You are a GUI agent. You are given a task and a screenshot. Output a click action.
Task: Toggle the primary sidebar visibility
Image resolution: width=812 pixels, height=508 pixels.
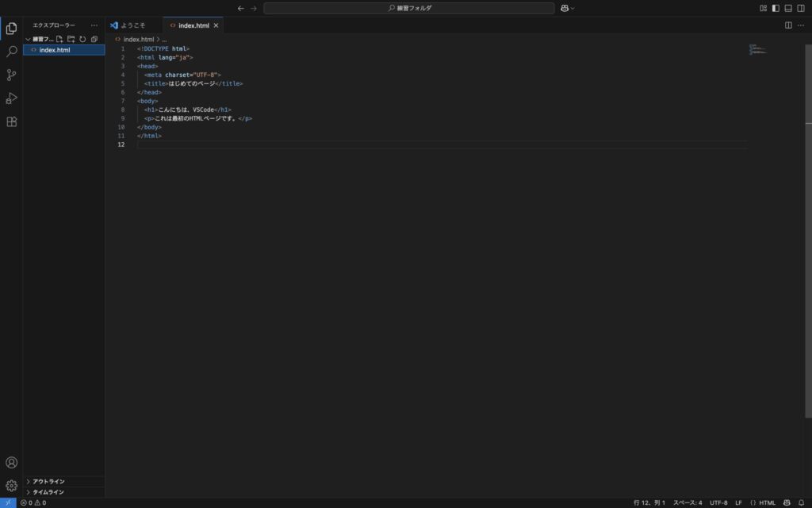click(x=776, y=8)
